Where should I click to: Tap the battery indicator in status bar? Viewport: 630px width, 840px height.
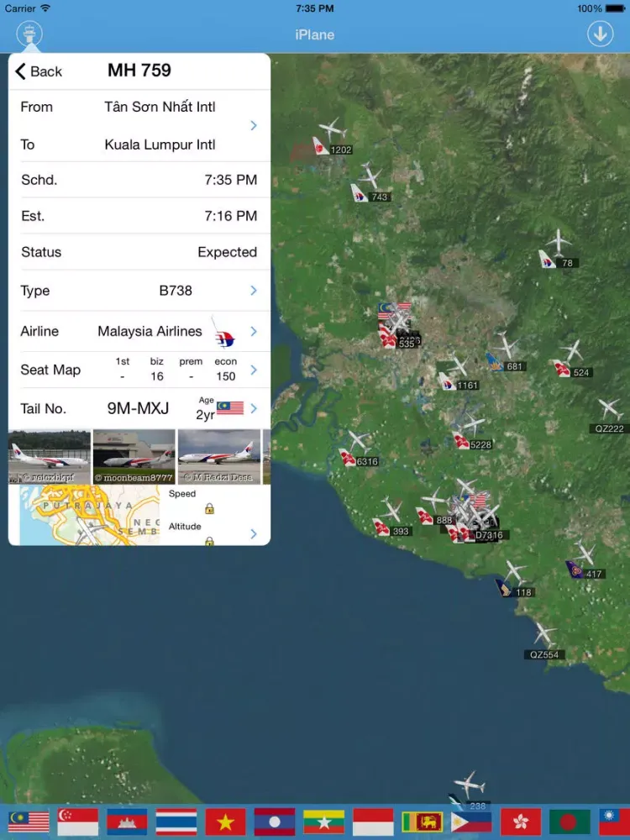[615, 8]
